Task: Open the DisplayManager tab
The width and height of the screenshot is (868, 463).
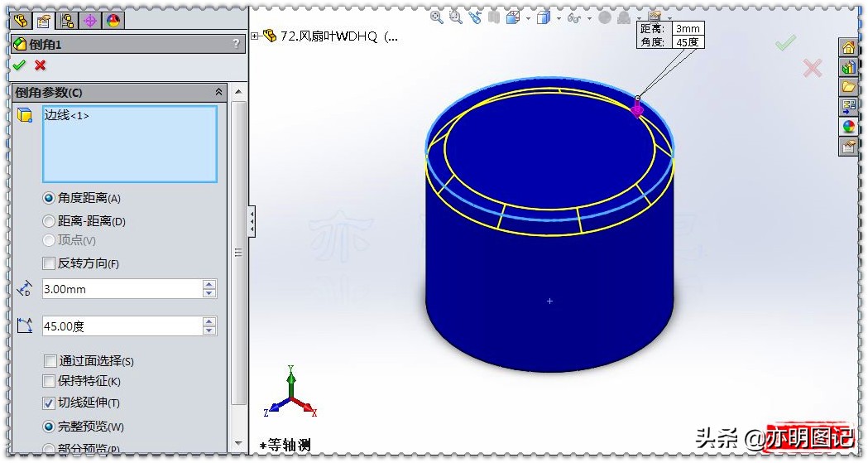Action: pos(113,21)
